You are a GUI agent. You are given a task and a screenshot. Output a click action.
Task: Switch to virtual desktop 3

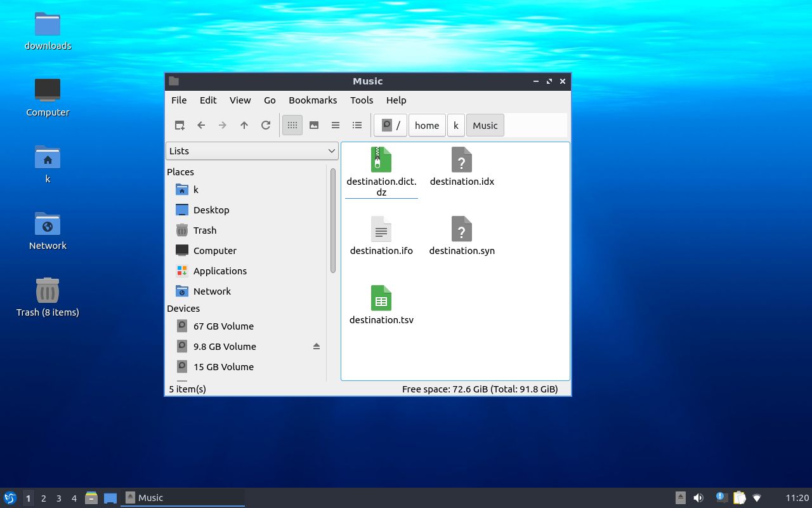(x=59, y=498)
